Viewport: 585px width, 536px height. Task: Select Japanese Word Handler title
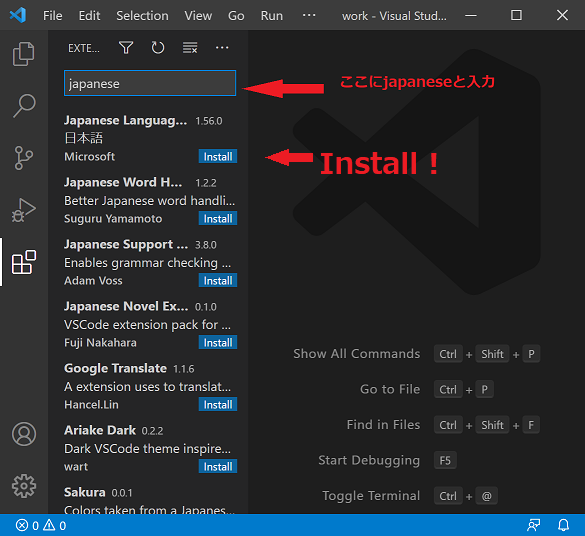coord(123,182)
